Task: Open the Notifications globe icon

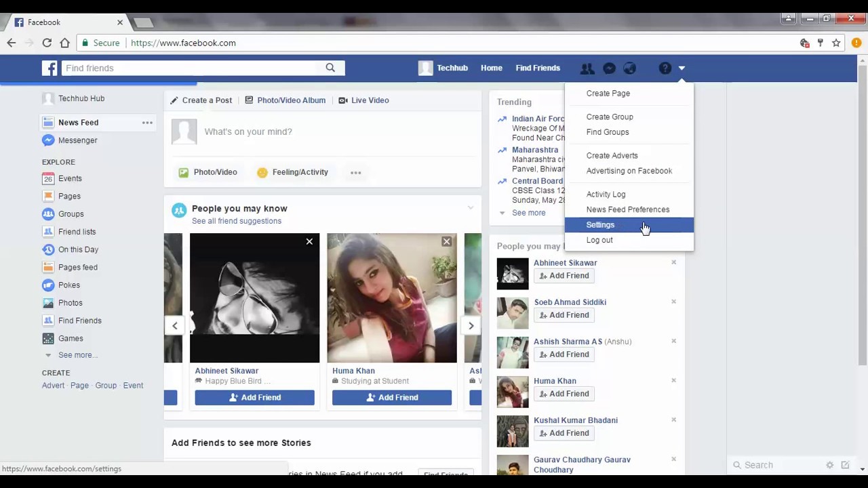Action: click(630, 68)
